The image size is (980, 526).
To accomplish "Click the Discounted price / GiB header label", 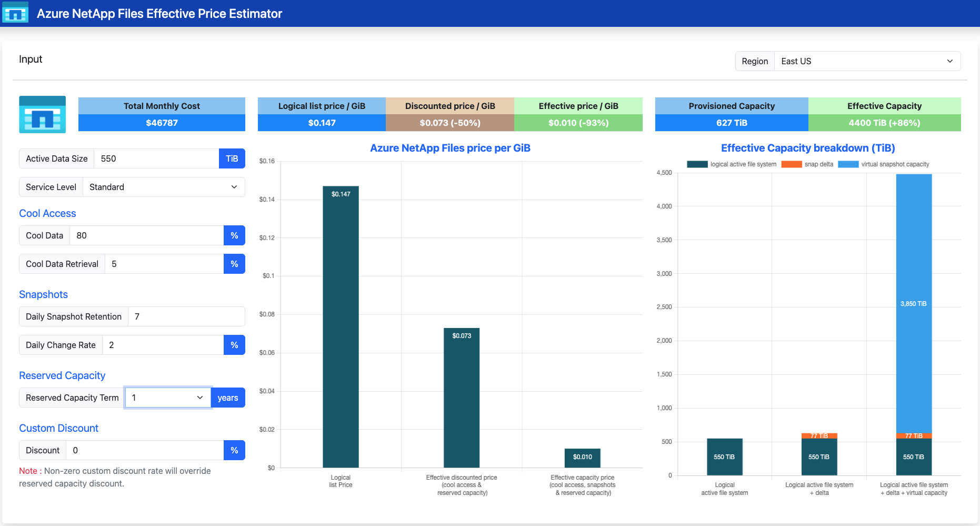I will [450, 106].
